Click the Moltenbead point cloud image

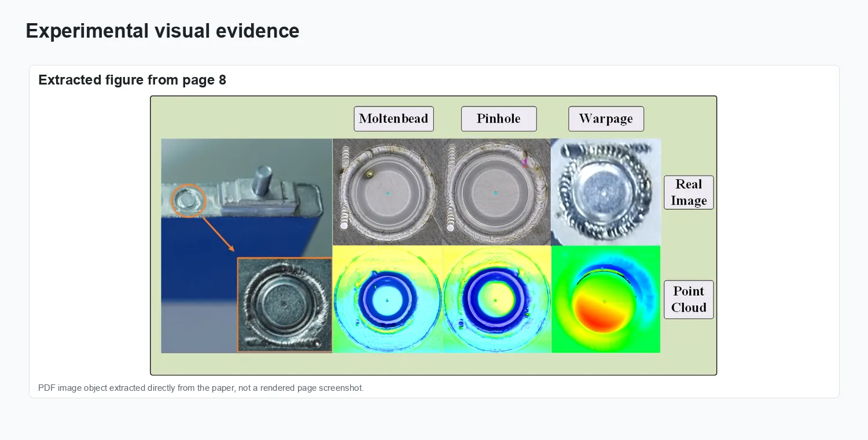click(x=388, y=299)
